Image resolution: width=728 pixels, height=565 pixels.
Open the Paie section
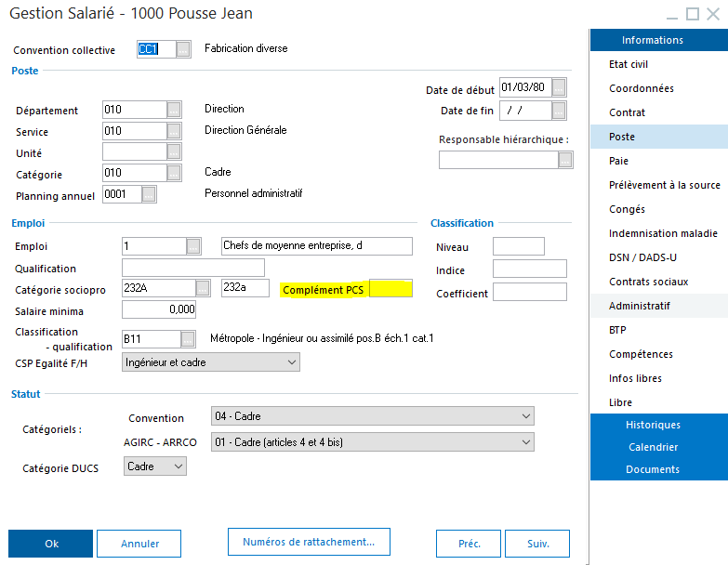pyautogui.click(x=619, y=161)
